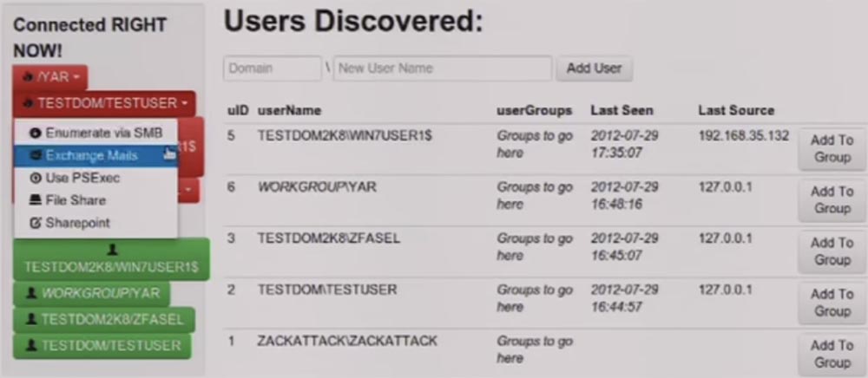Click user icon beside green WORKGROUP/YAR

pos(32,293)
